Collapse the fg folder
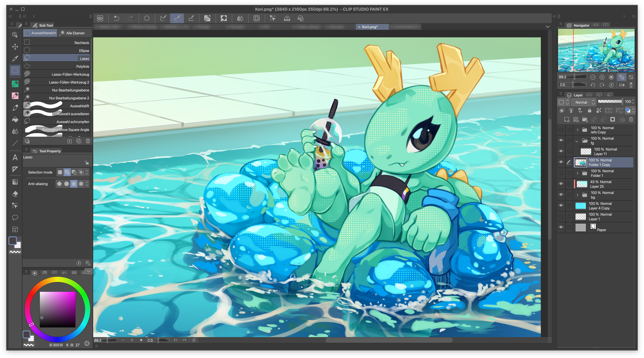Viewport: 644px width, 358px height. pos(577,141)
